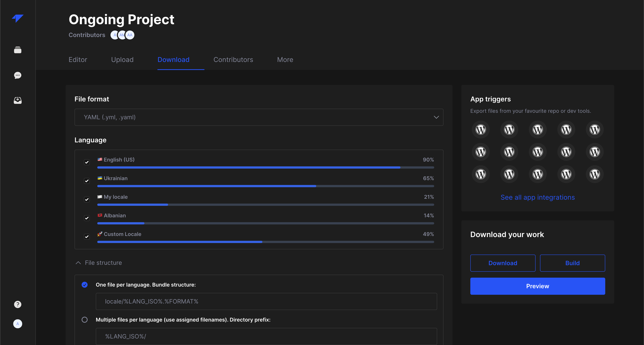Open the YAML file format dropdown

(x=259, y=117)
